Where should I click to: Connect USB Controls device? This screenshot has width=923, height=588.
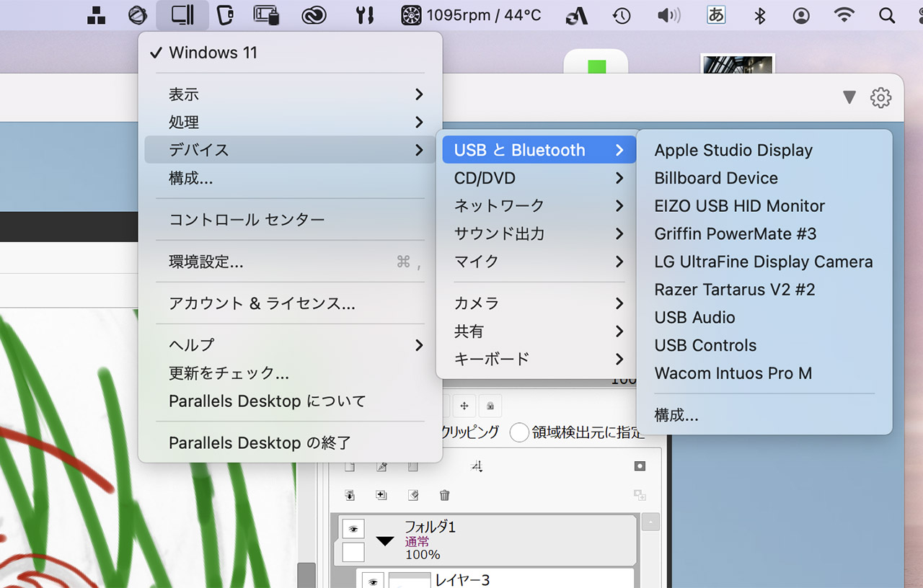click(764, 345)
